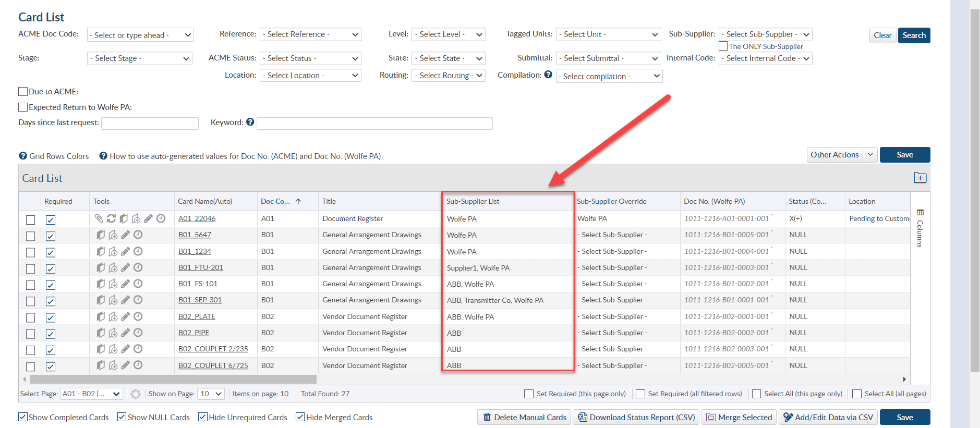Enable Due to ACME checkbox
Screen dimensions: 980x428
pos(23,91)
